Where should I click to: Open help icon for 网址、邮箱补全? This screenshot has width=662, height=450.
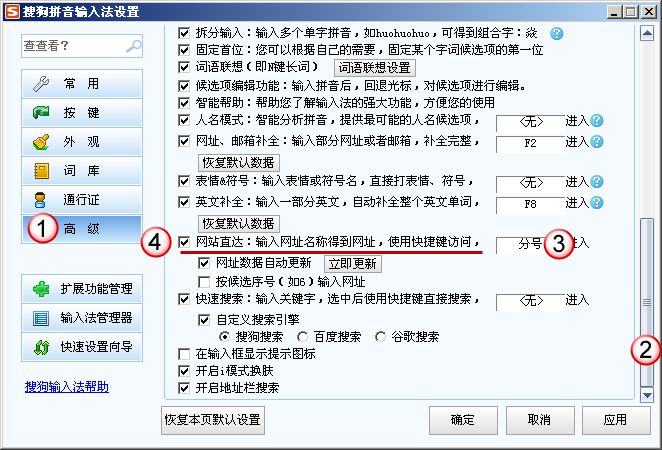click(597, 141)
